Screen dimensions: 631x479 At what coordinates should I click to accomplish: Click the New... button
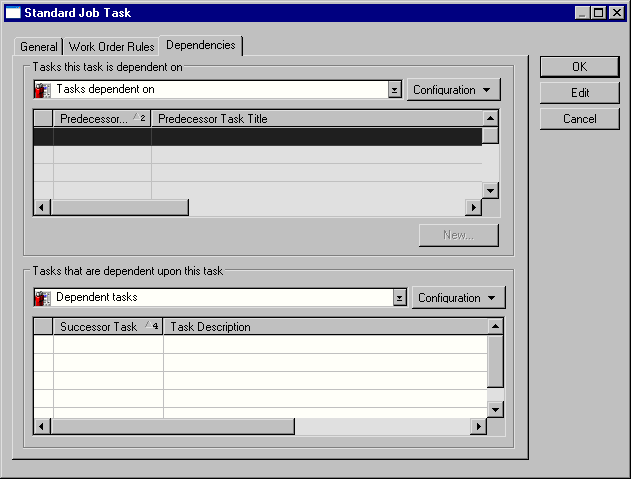point(459,235)
